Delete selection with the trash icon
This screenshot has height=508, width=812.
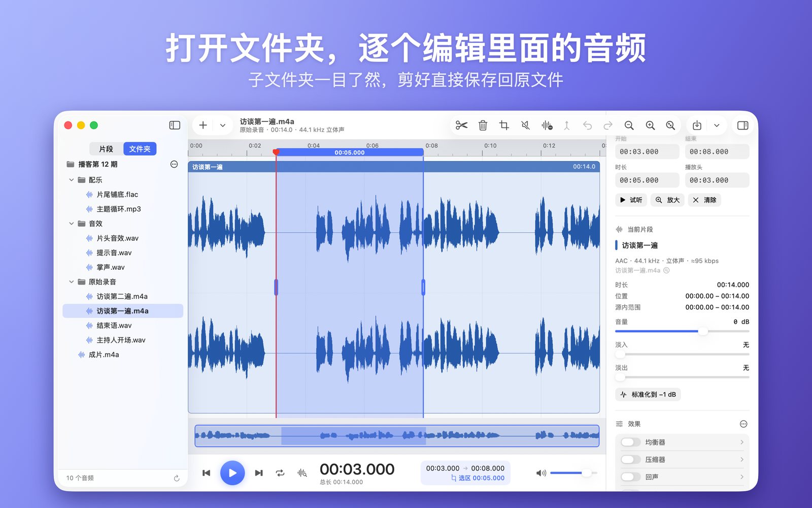(483, 125)
